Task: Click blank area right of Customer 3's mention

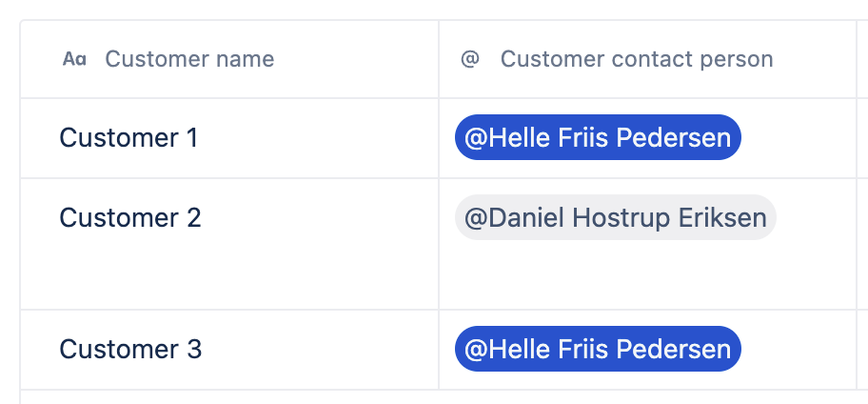Action: tap(798, 349)
